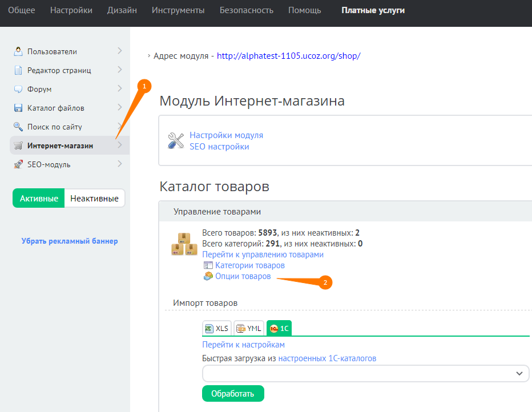Screen dimensions: 532x412
Task: Click the Users sidebar icon
Action: point(18,51)
